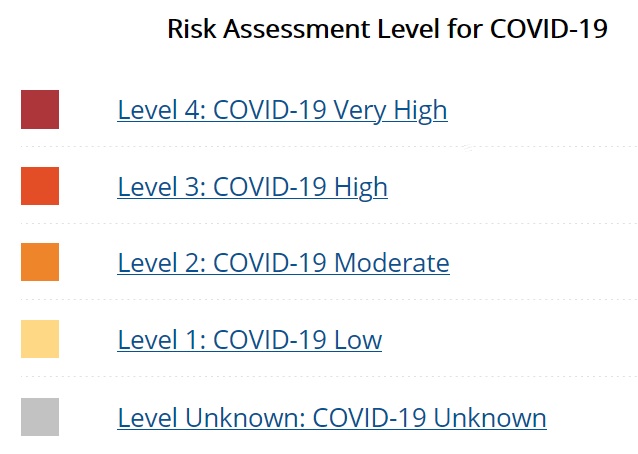Image resolution: width=638 pixels, height=454 pixels.
Task: Click the color square beside COVID-19 Low
Action: click(40, 339)
